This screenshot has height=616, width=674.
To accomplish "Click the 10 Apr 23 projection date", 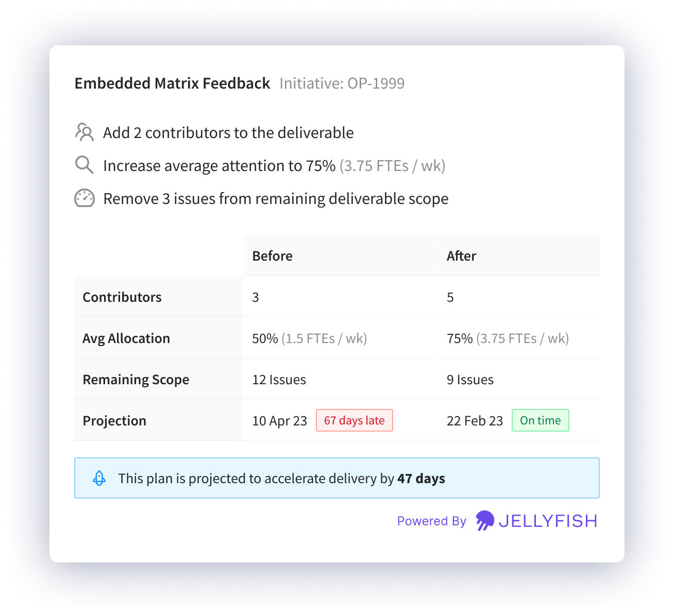I will click(x=280, y=421).
